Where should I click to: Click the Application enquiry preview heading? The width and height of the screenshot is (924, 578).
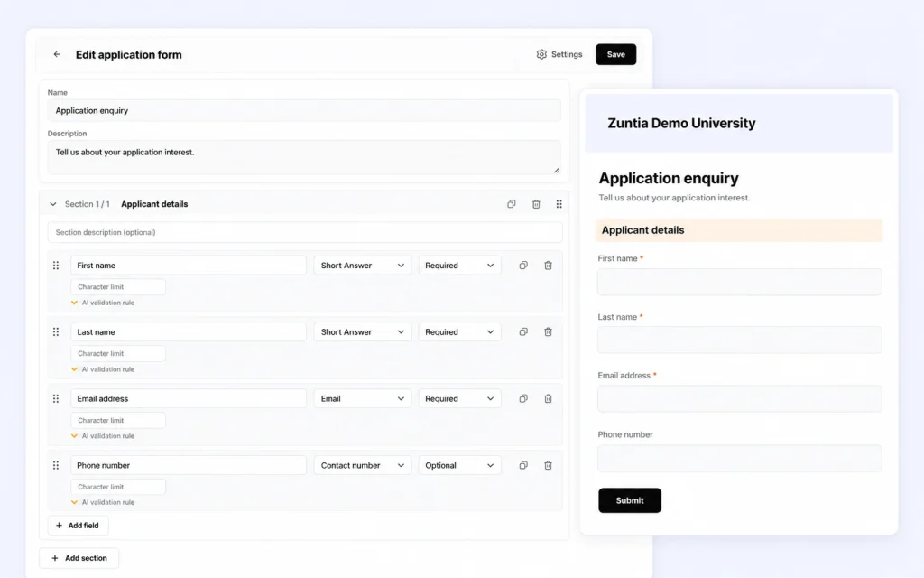[669, 178]
